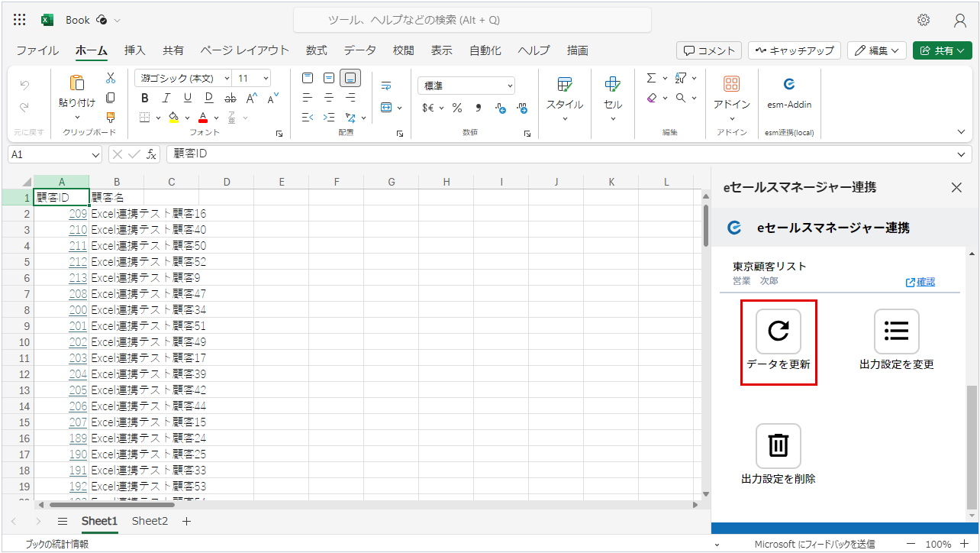Switch to the 数式 ribbon tab
980x553 pixels.
[x=317, y=50]
